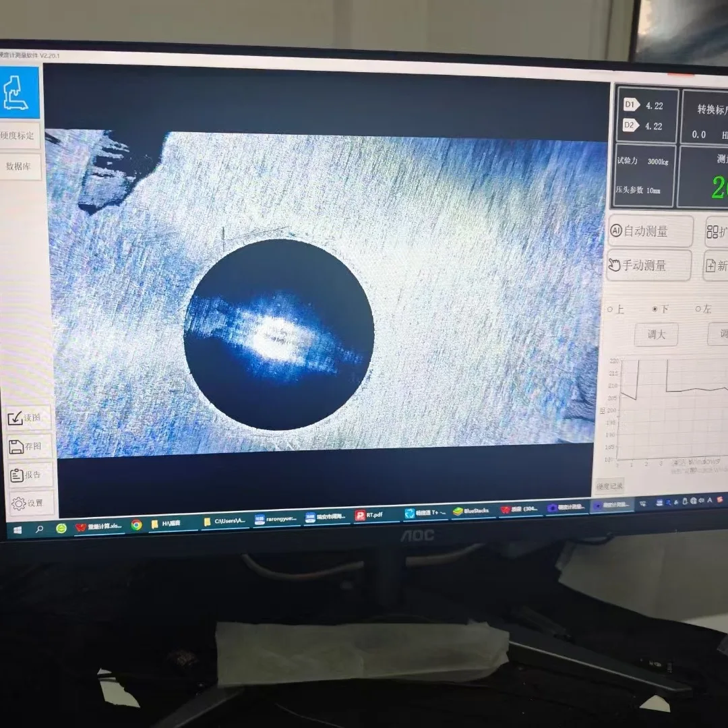Click the volume icon in system tray

click(x=701, y=500)
